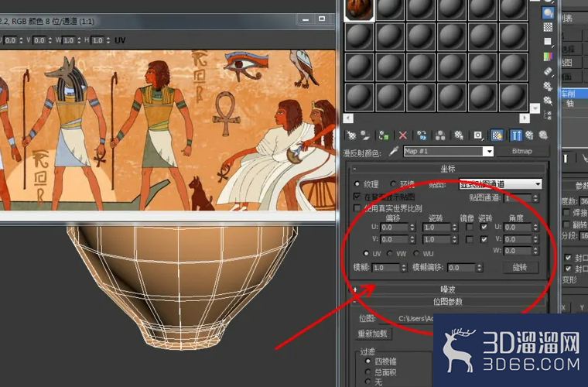Screen dimensions: 588x387
Task: Toggle the Show End Result icon
Action: coord(515,135)
